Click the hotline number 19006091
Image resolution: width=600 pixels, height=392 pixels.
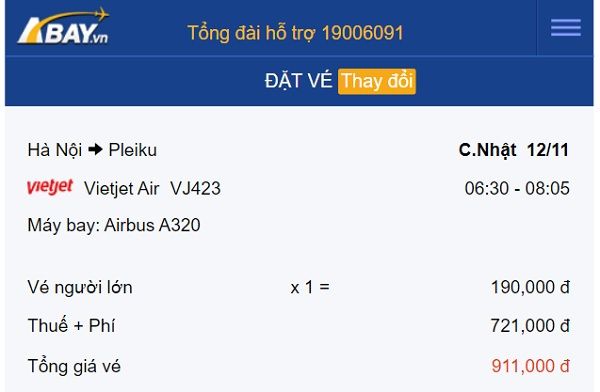[x=363, y=33]
